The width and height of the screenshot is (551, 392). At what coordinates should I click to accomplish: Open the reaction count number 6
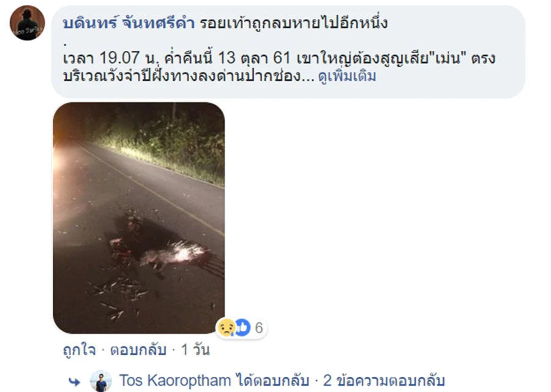point(258,328)
